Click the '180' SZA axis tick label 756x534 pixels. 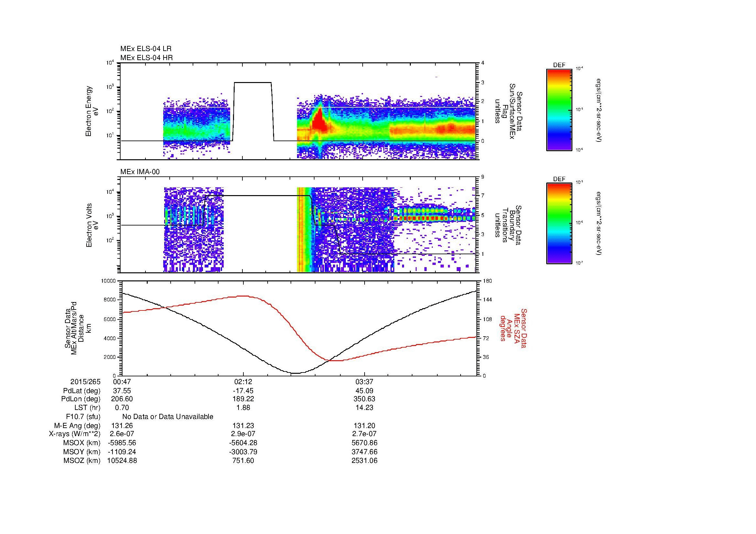pos(487,281)
